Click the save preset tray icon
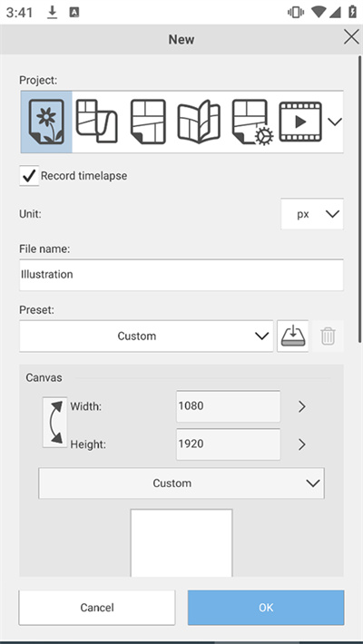 point(293,337)
